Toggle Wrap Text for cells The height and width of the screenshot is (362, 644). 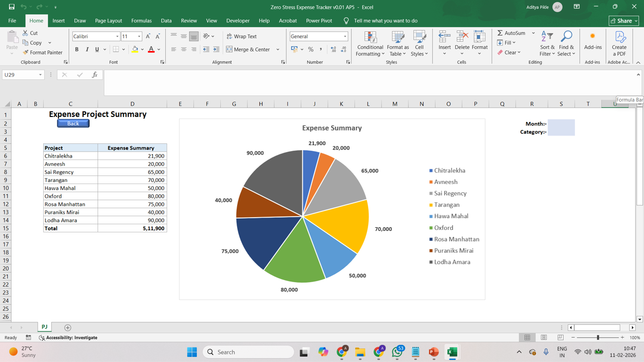click(x=242, y=37)
